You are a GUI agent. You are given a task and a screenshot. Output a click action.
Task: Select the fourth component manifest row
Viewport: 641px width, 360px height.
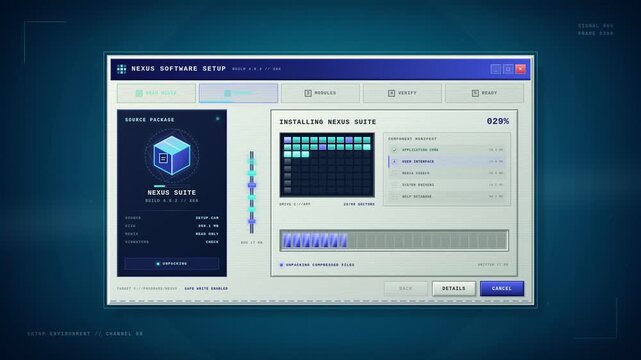point(447,185)
